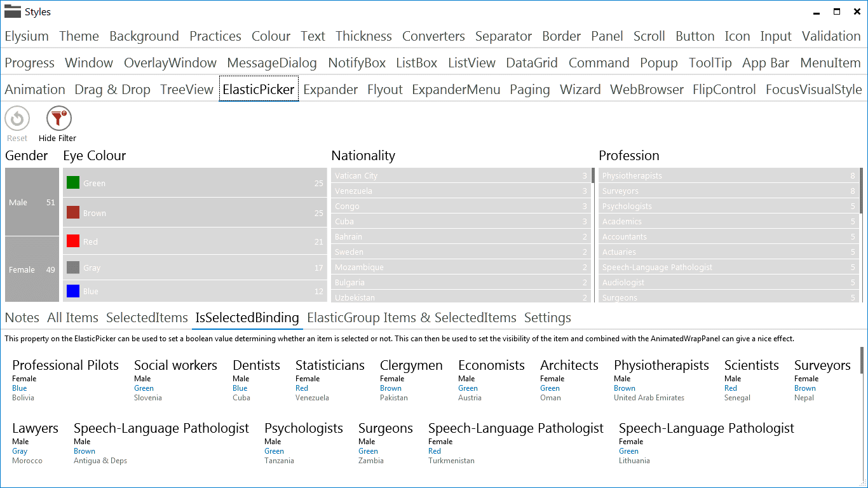Switch to the Notes tab
This screenshot has height=488, width=868.
click(x=22, y=318)
